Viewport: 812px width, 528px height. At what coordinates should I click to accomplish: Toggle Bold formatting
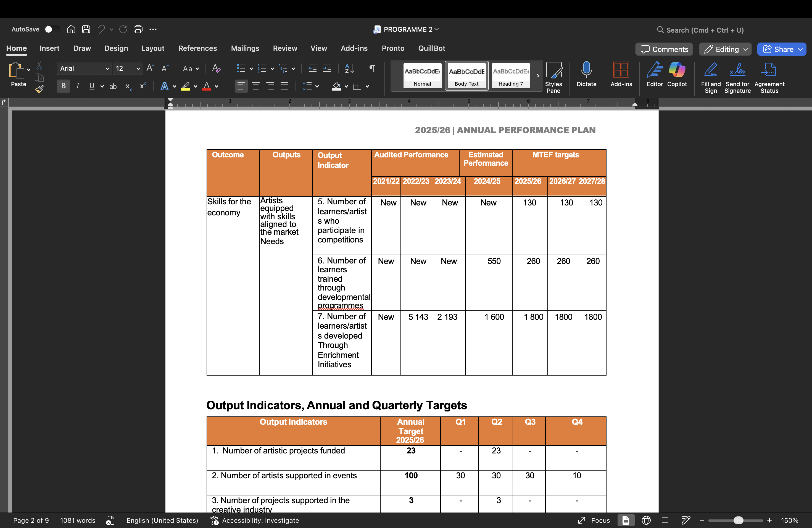click(64, 86)
